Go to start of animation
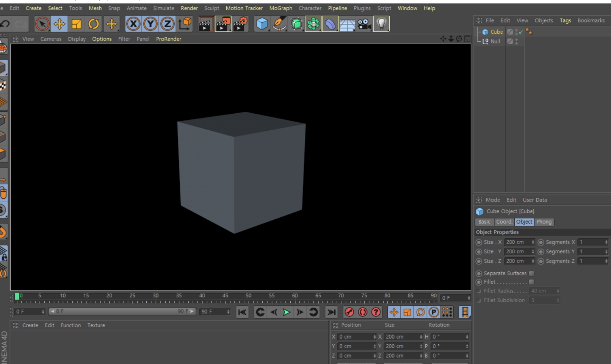The width and height of the screenshot is (611, 364). [x=242, y=312]
